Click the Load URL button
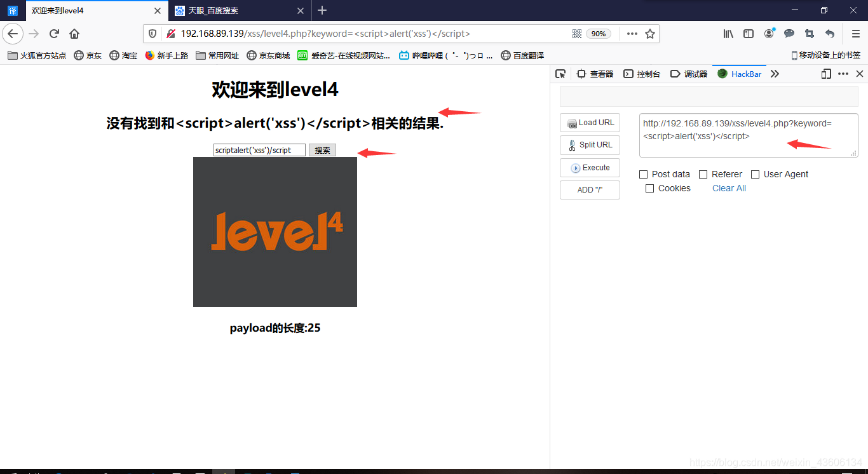The height and width of the screenshot is (474, 868). [590, 123]
